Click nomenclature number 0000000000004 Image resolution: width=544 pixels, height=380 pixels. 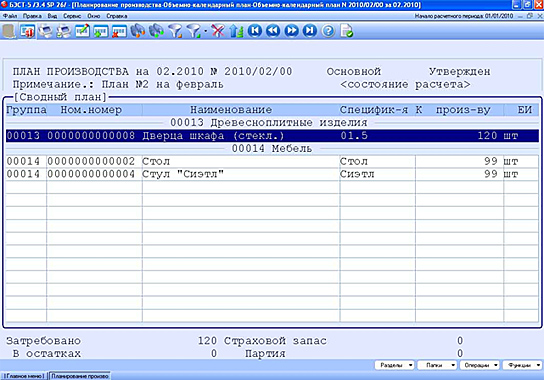[91, 174]
